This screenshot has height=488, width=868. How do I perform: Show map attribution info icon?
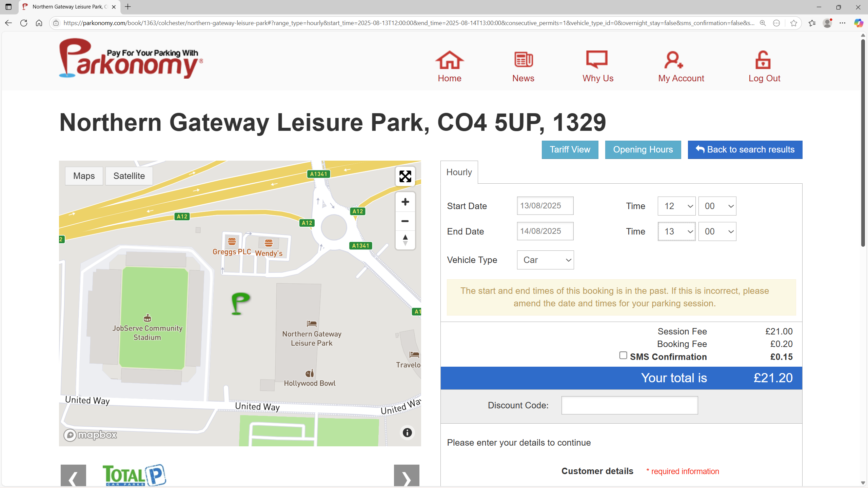407,432
